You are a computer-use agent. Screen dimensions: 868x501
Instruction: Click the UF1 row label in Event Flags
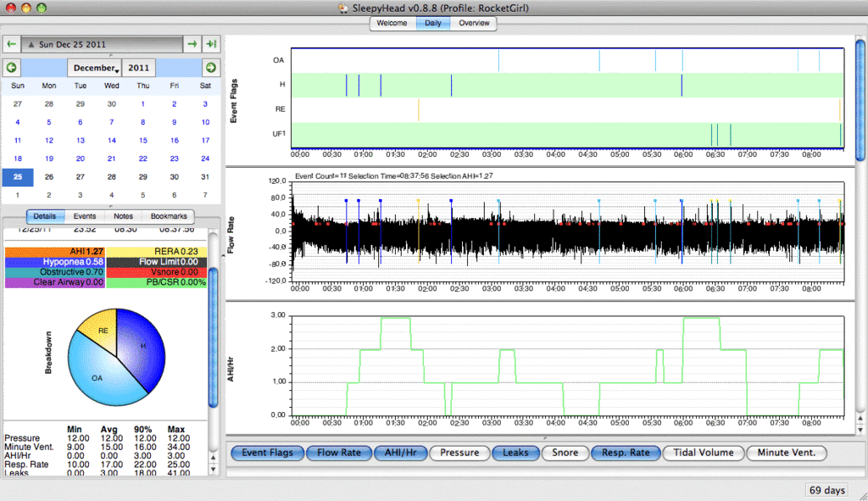pos(279,133)
